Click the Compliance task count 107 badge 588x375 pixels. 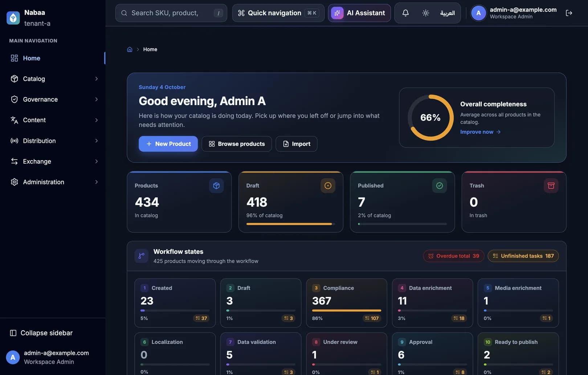(372, 318)
